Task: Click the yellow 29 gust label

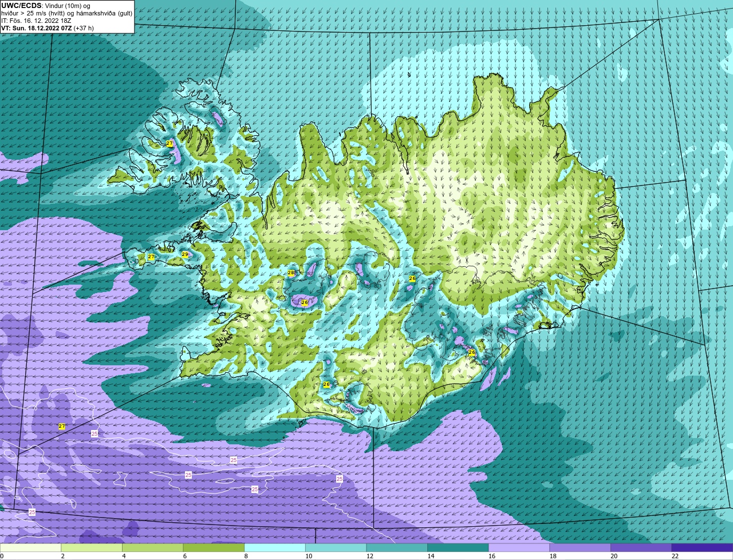Action: click(185, 254)
